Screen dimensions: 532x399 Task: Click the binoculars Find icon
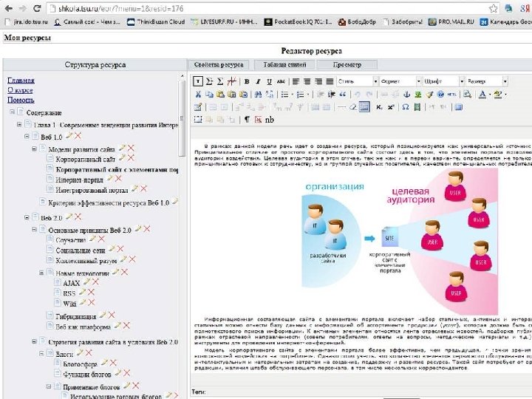(x=258, y=95)
